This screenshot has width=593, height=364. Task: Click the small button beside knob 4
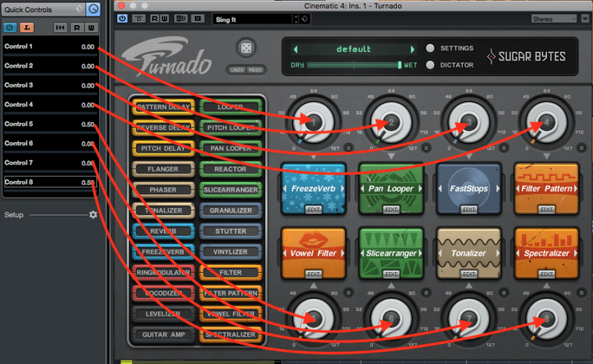(581, 148)
